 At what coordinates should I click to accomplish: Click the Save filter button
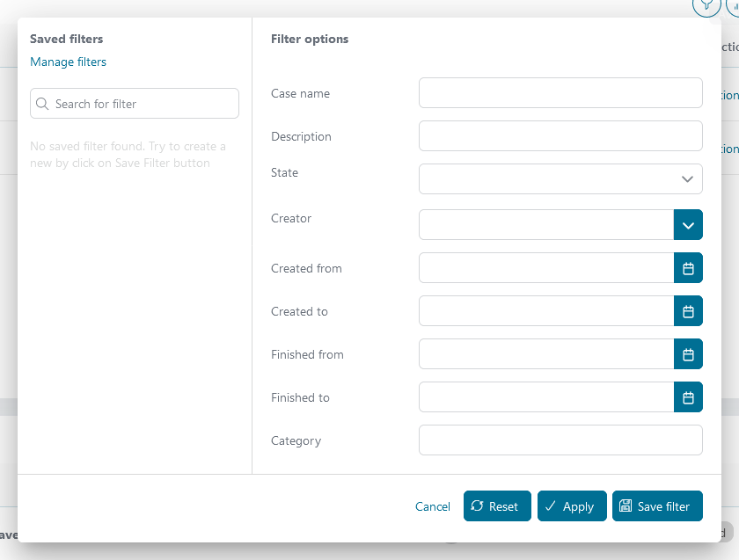[657, 506]
